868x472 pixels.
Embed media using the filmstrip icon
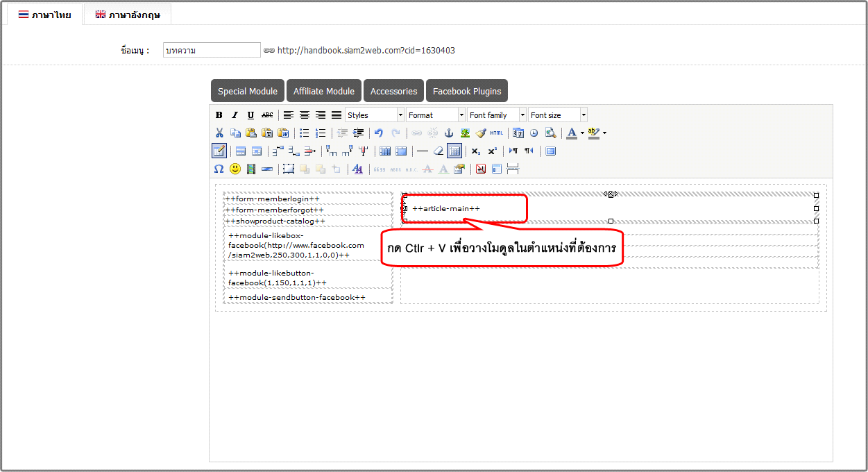coord(251,169)
